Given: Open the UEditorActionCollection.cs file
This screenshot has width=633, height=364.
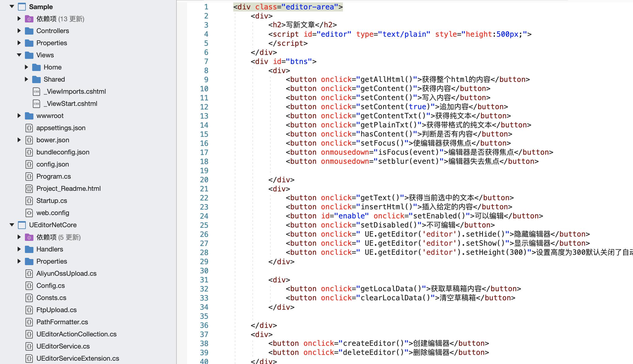Looking at the screenshot, I should (77, 334).
